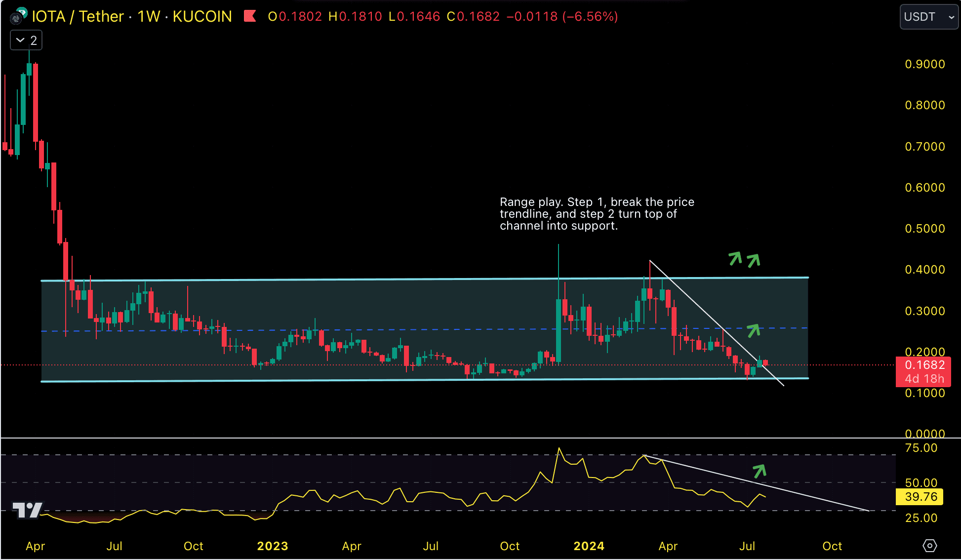Screen dimensions: 961x560
Task: Expand the collapsed indicators legend showing 2
Action: click(x=26, y=40)
